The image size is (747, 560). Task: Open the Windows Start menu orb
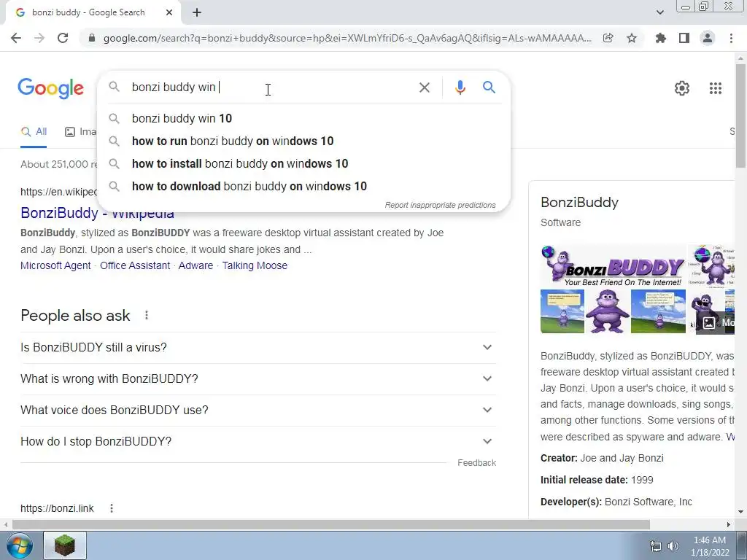coord(20,545)
